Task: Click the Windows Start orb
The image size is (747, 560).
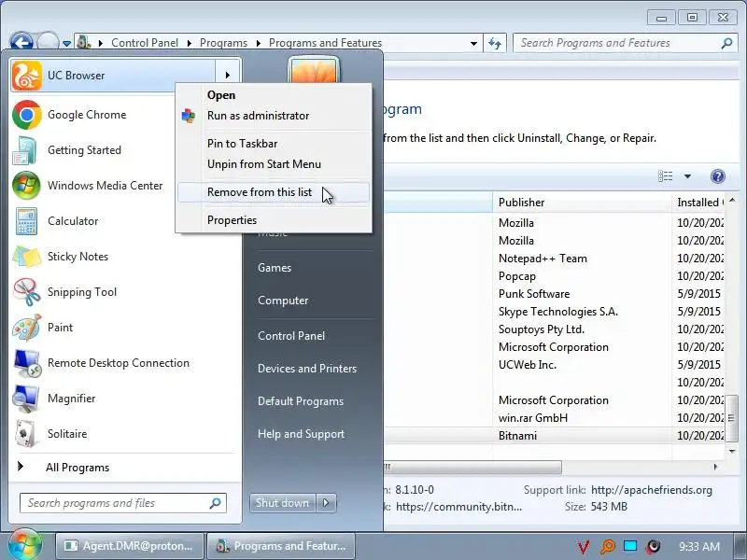Action: pyautogui.click(x=25, y=545)
